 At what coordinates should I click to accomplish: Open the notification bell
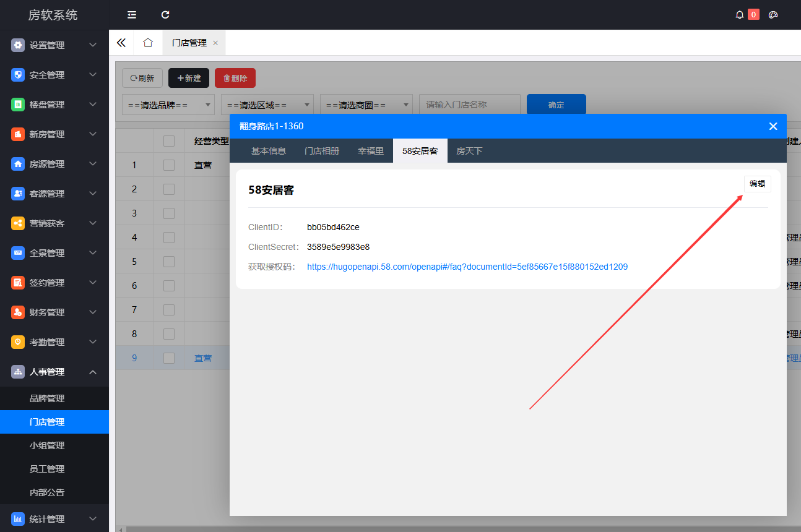[739, 15]
